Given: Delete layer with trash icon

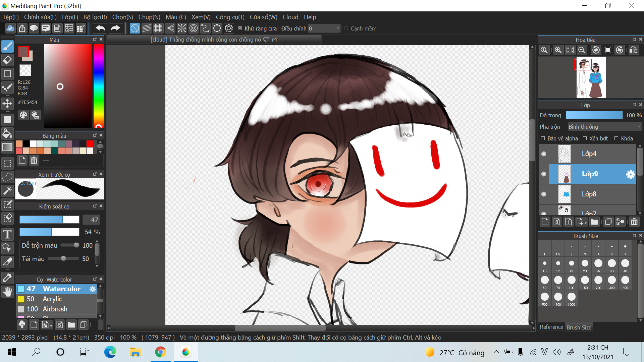Looking at the screenshot, I should [x=634, y=222].
